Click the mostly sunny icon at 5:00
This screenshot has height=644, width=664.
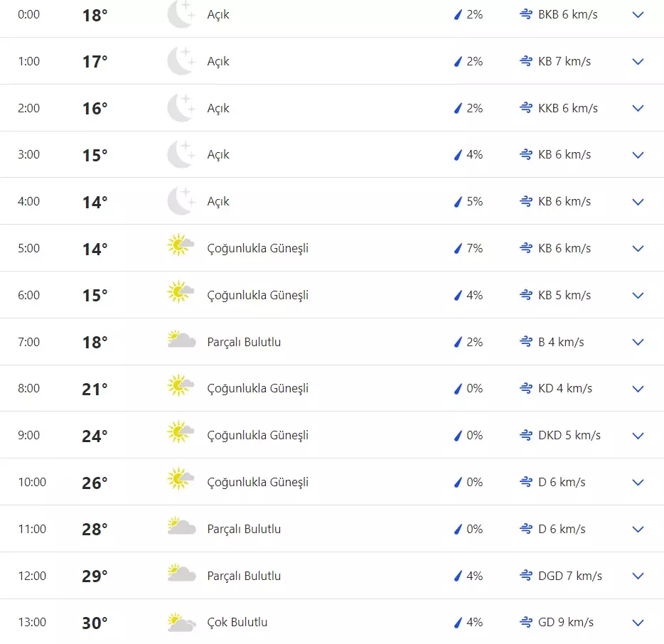(x=181, y=248)
